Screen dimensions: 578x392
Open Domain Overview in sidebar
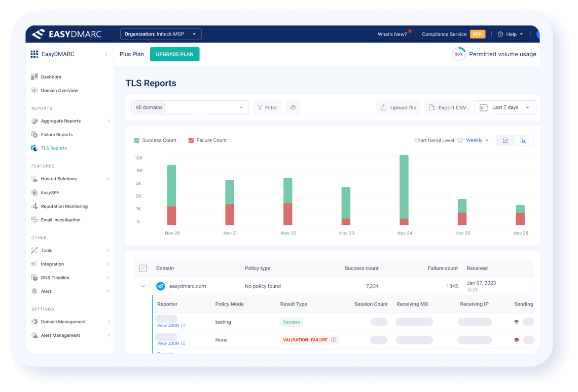click(x=59, y=90)
